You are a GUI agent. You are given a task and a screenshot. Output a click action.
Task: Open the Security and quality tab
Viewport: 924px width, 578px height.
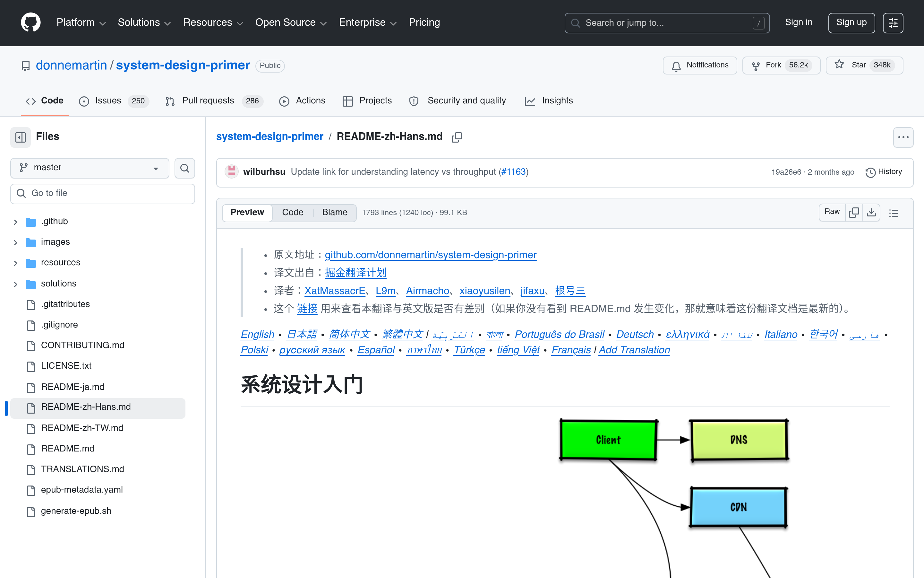[458, 101]
